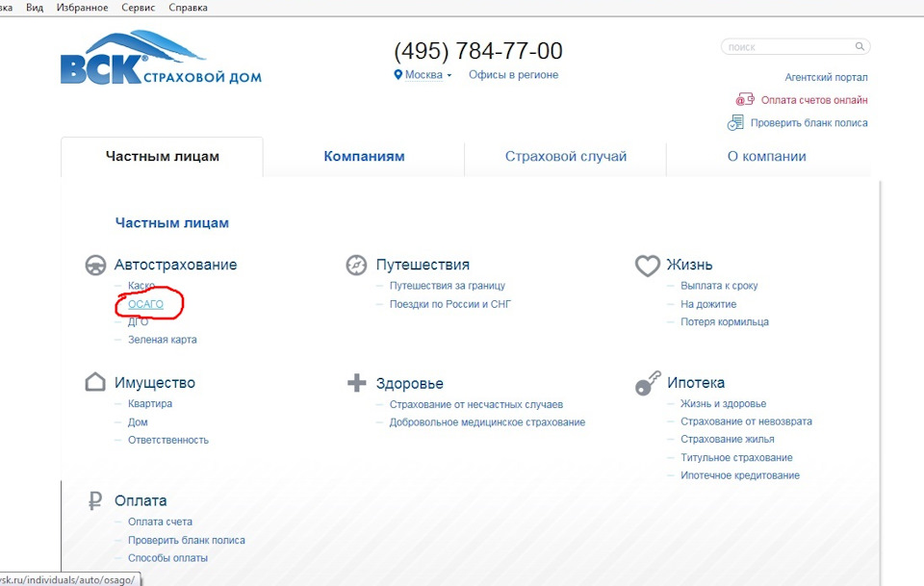Click the Проверить бланк полиса document icon
This screenshot has width=924, height=586.
(x=735, y=122)
